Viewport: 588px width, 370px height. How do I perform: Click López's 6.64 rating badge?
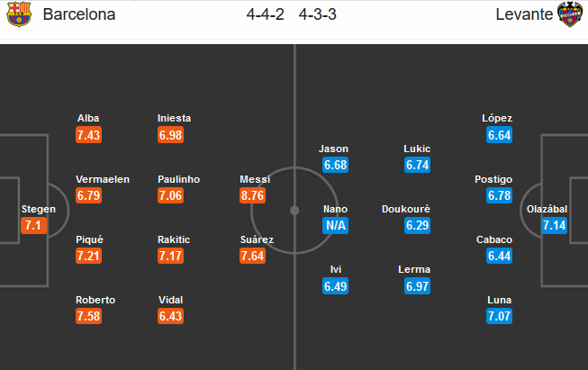(x=497, y=134)
